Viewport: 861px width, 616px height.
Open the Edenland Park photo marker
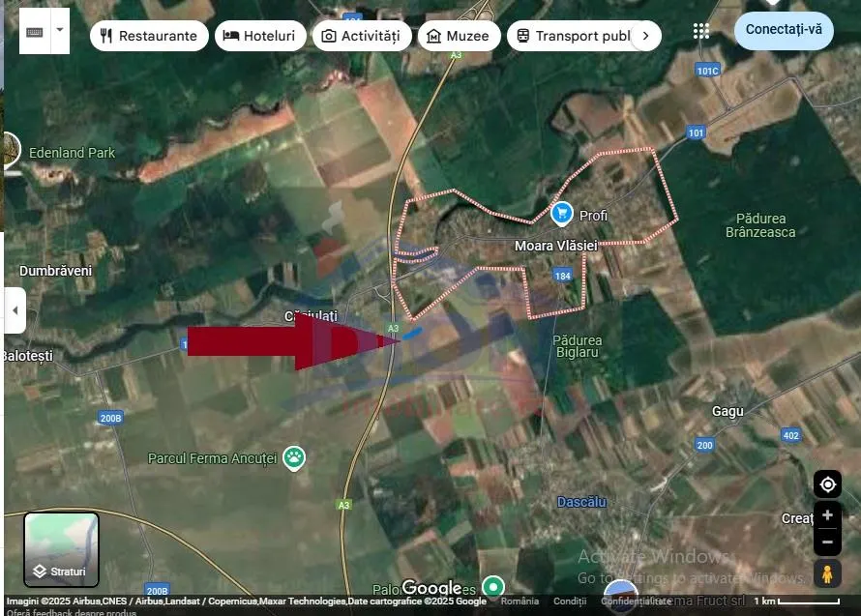click(11, 149)
